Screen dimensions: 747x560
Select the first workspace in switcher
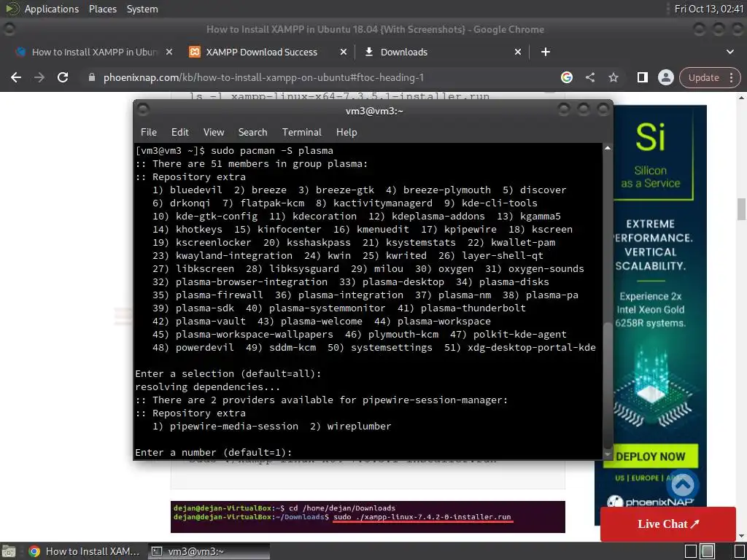click(x=692, y=551)
